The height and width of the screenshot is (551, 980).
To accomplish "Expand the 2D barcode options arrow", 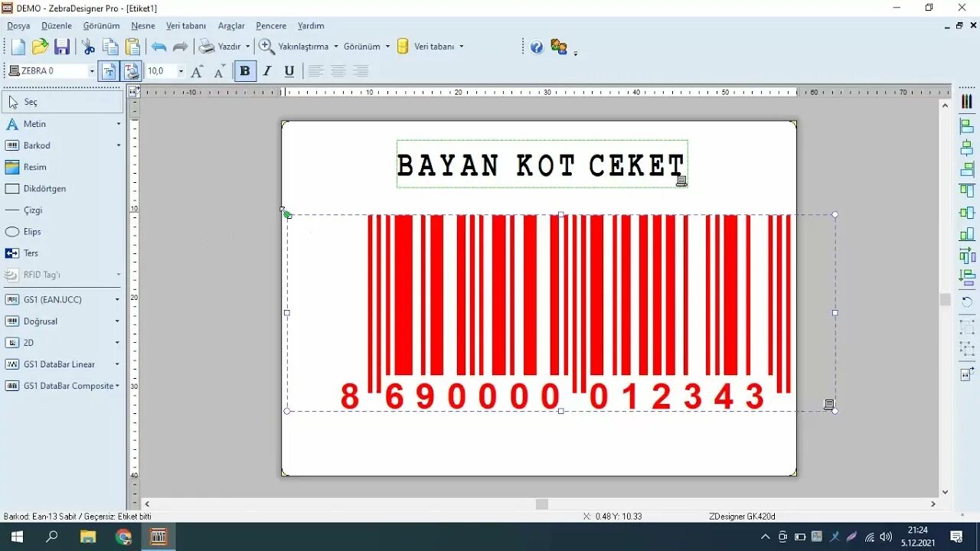I will pyautogui.click(x=117, y=343).
